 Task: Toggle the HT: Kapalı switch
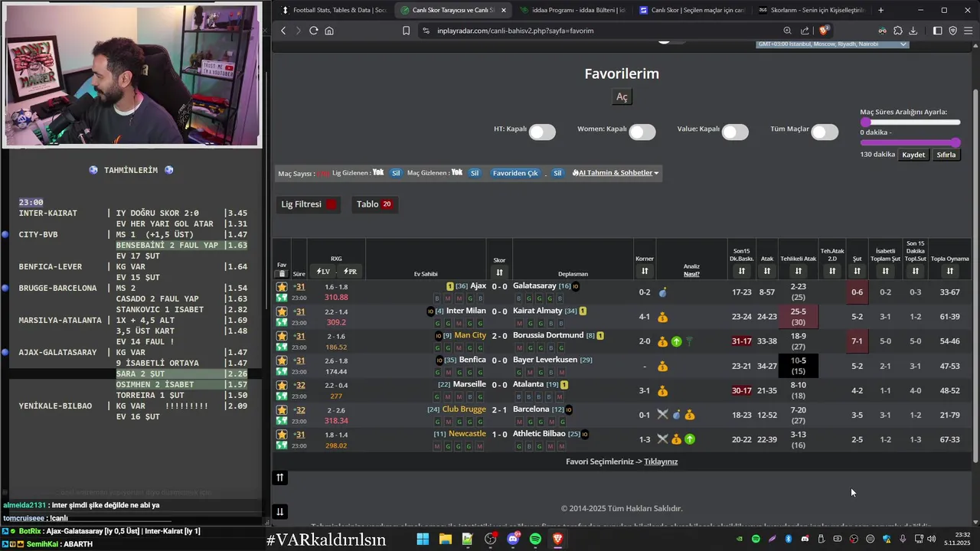[x=542, y=132]
